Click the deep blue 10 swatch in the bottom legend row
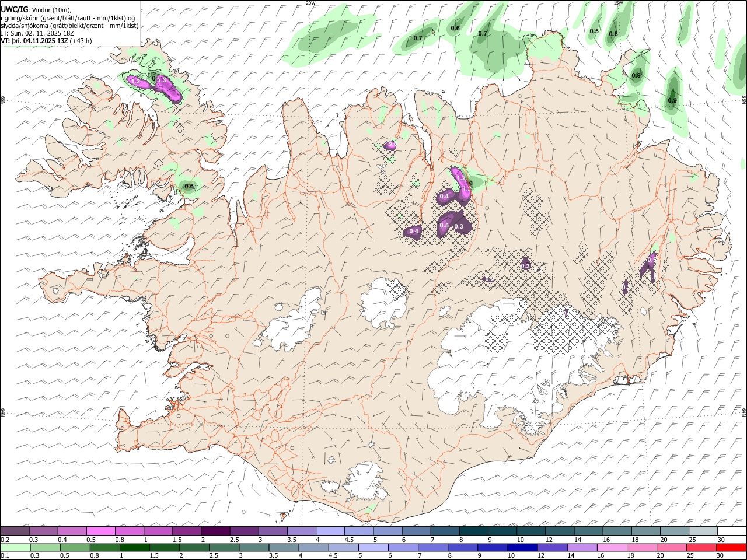Image resolution: width=747 pixels, height=560 pixels. point(522,547)
